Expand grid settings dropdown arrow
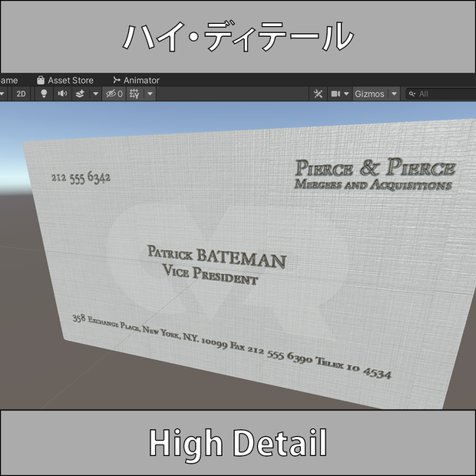 150,94
